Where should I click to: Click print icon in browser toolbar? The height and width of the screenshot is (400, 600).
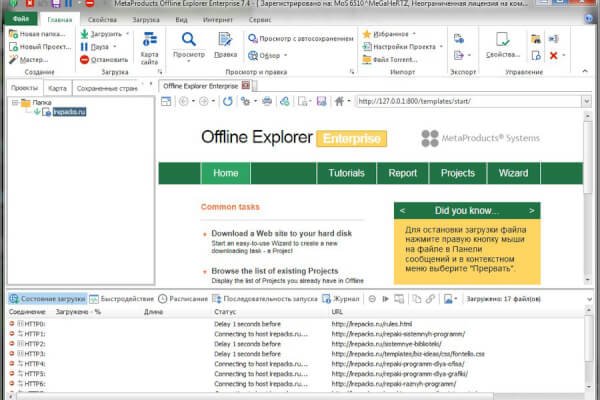[267, 101]
